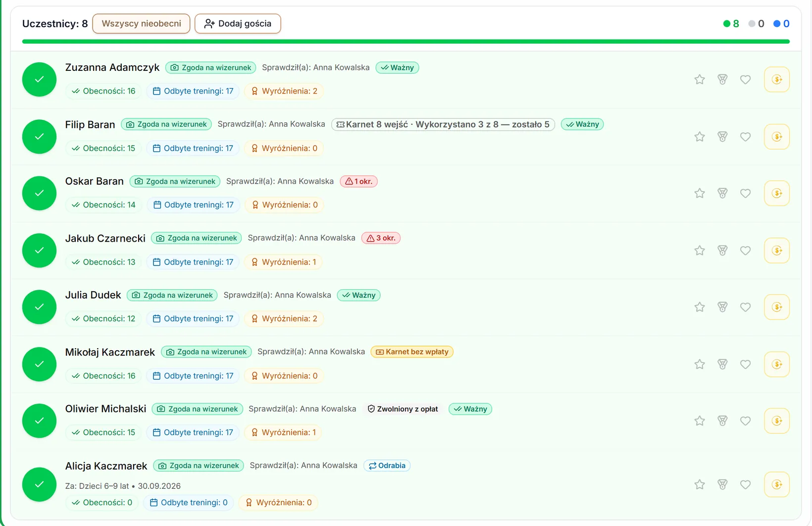Toggle attendance check for Filip Baran
This screenshot has height=526, width=812.
39,137
